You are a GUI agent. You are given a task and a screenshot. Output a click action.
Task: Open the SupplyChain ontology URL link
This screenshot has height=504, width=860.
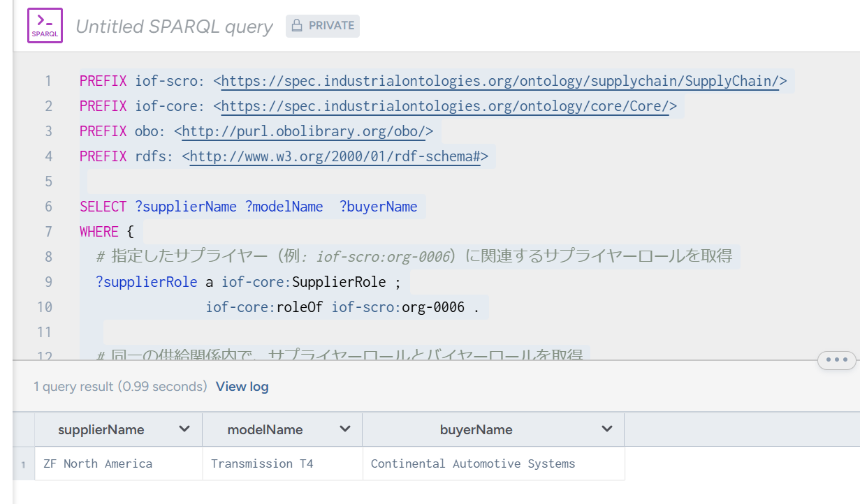point(500,81)
